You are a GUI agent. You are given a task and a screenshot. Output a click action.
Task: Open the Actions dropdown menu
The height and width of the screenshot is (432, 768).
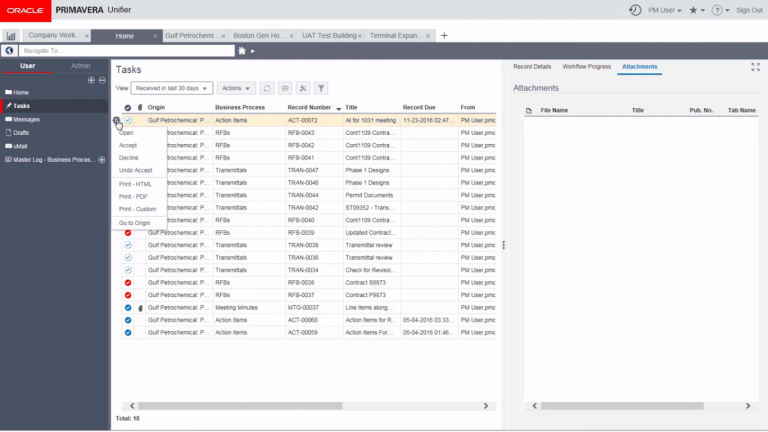[x=237, y=88]
